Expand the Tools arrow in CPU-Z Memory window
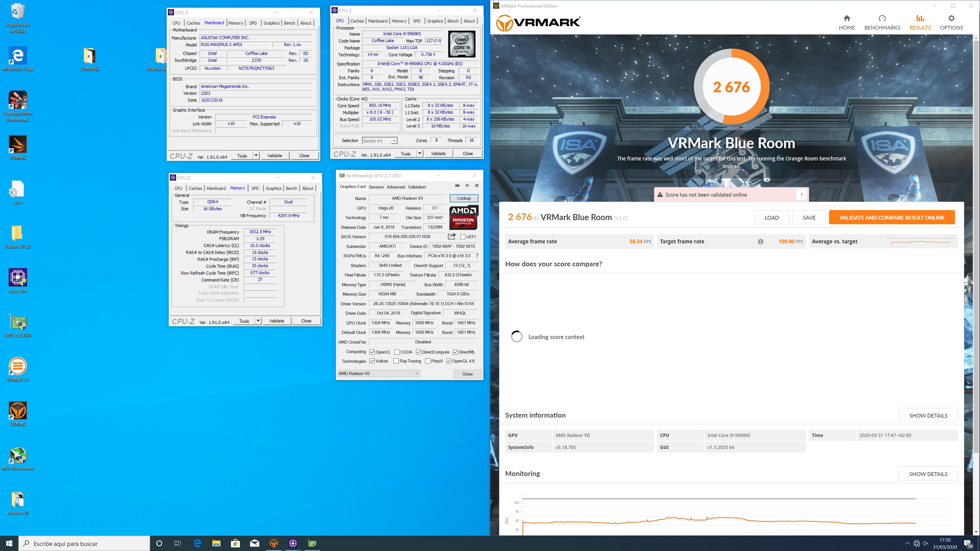The width and height of the screenshot is (980, 551). click(258, 321)
